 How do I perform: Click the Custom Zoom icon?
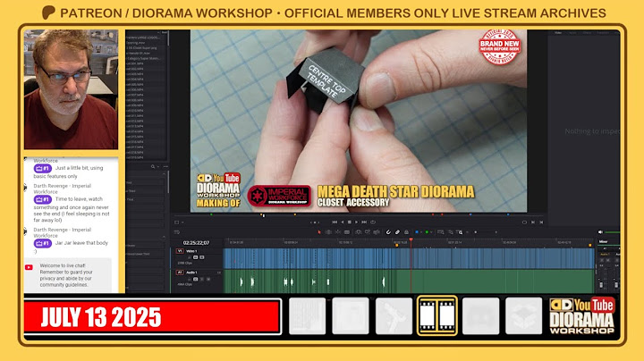[460, 232]
